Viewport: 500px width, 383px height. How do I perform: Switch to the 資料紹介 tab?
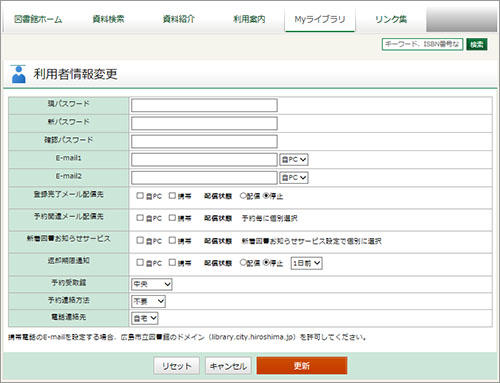[179, 19]
